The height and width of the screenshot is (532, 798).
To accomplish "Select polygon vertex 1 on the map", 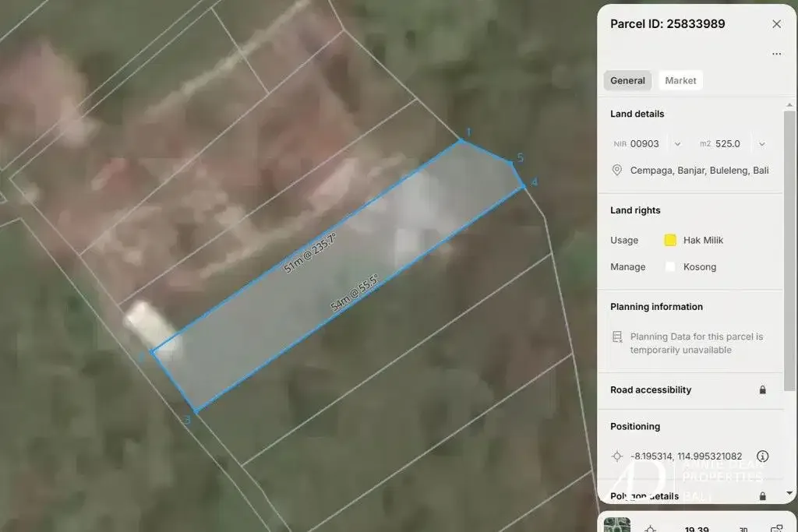I will click(x=461, y=140).
